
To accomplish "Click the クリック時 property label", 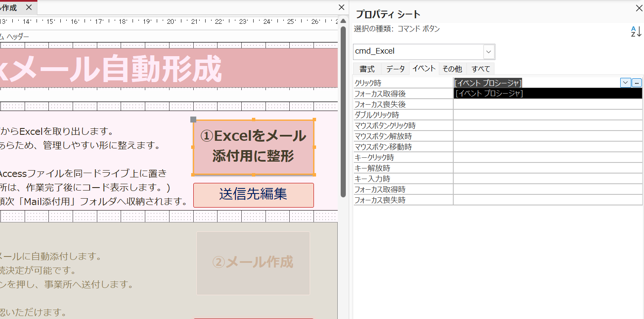I will click(x=368, y=83).
